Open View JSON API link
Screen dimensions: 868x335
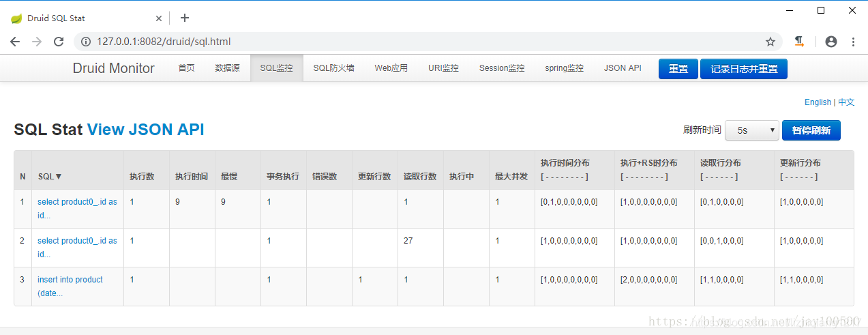[145, 130]
